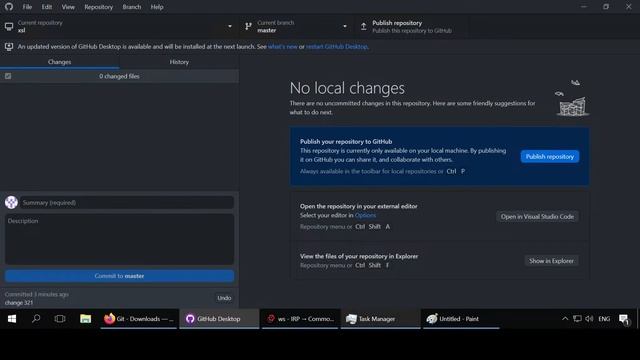Click the network tray icon
This screenshot has width=640, height=360.
pyautogui.click(x=577, y=319)
